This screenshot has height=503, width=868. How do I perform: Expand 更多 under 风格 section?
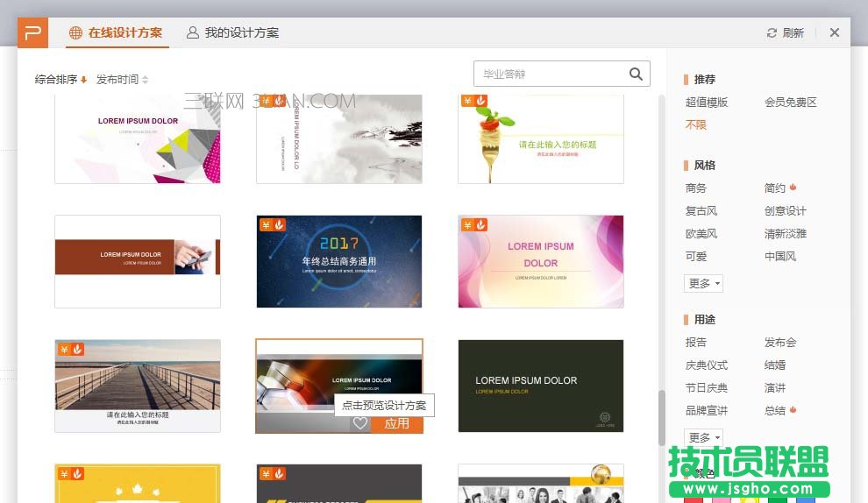click(703, 283)
